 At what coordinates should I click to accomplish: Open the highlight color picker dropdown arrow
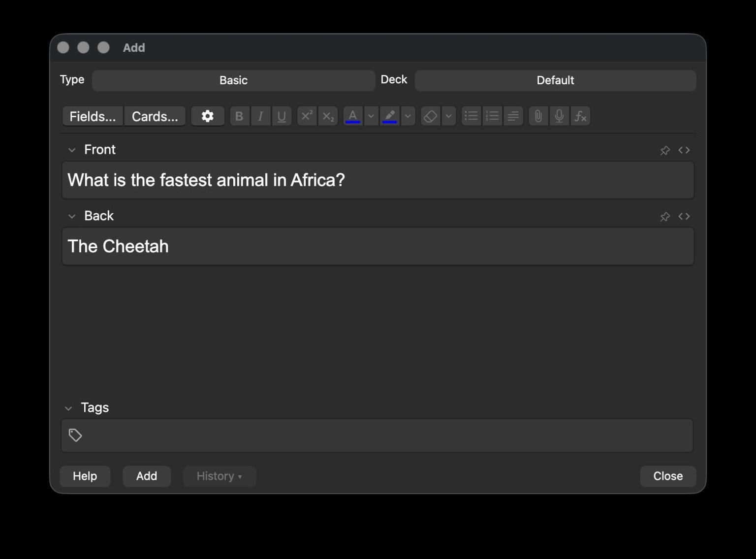(408, 116)
